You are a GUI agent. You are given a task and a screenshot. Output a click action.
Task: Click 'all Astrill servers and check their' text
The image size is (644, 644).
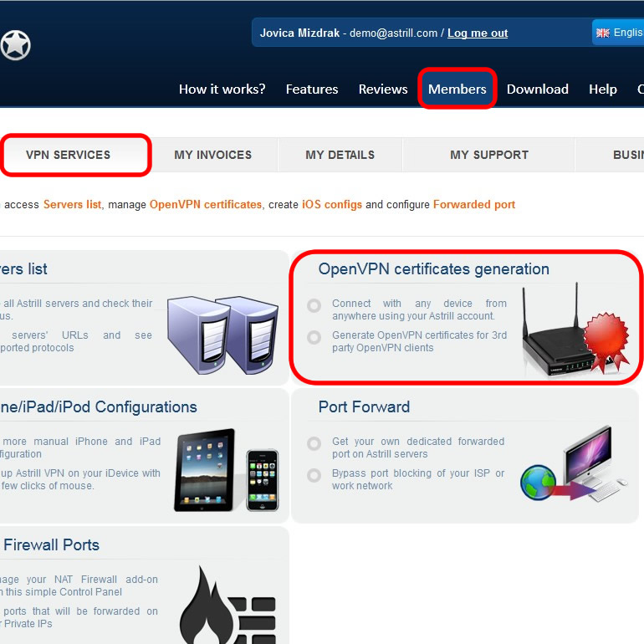click(78, 304)
